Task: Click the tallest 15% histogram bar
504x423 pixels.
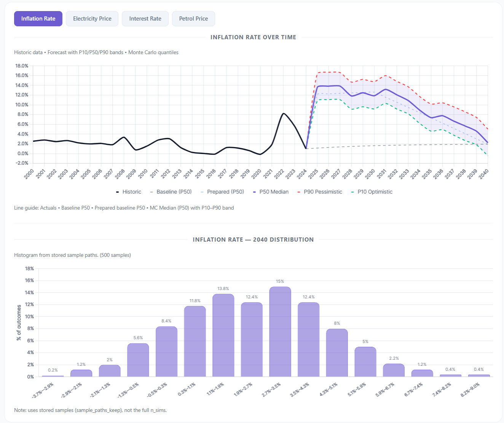Action: click(280, 332)
